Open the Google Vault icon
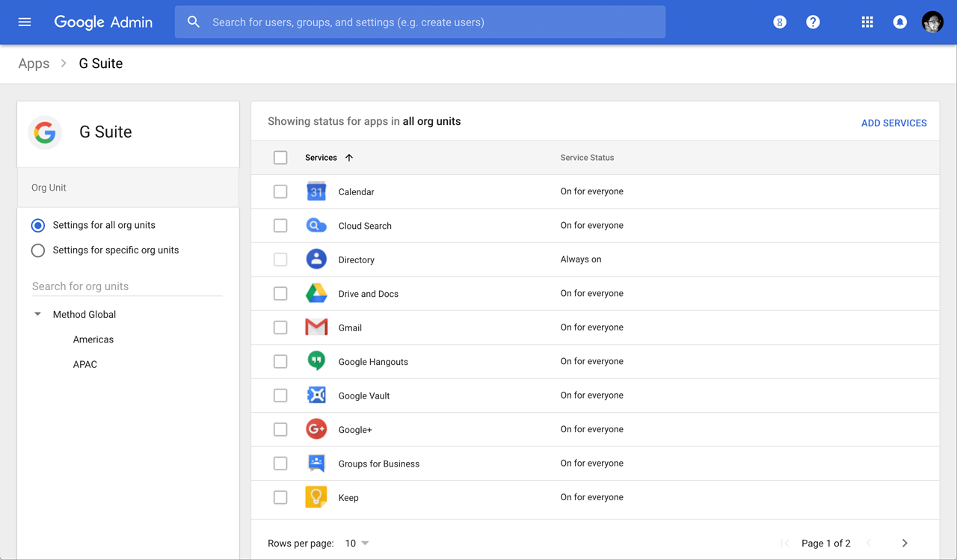This screenshot has height=560, width=957. (316, 395)
